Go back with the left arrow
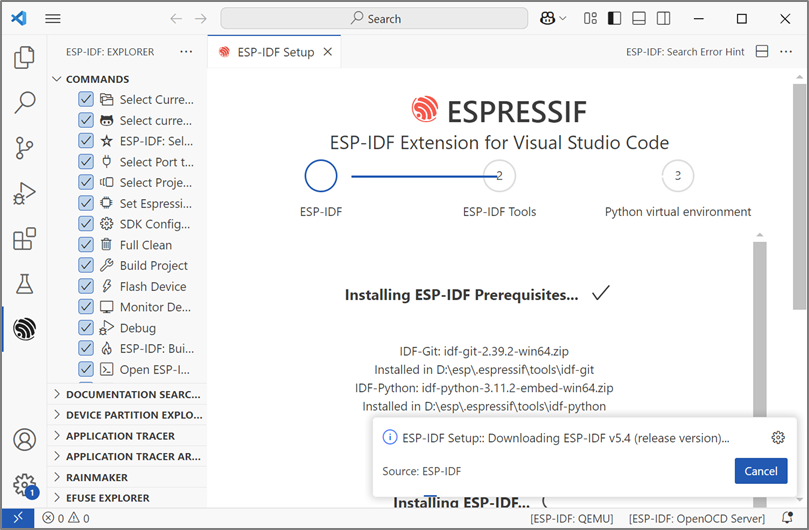The image size is (809, 530). 176,19
